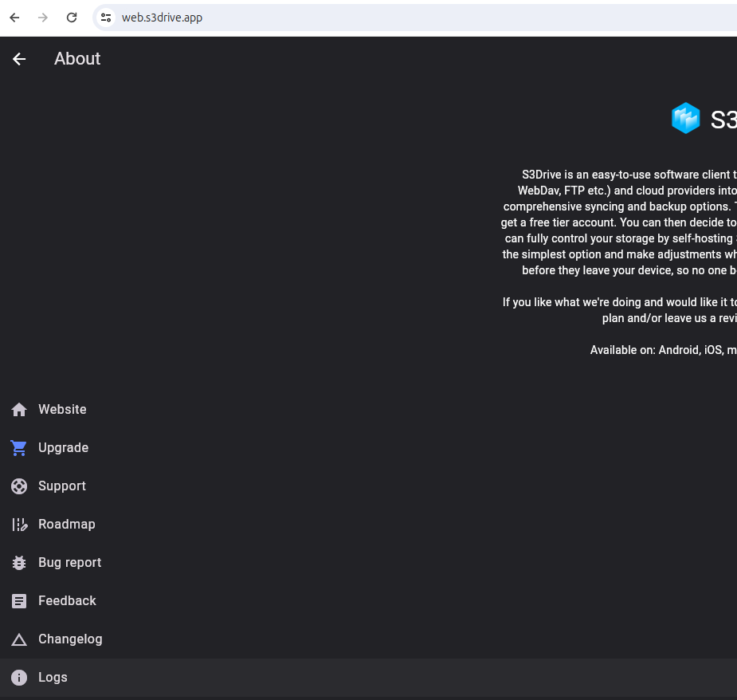The image size is (737, 700).
Task: Focus the address bar showing web.s3drive.app
Action: click(x=415, y=18)
